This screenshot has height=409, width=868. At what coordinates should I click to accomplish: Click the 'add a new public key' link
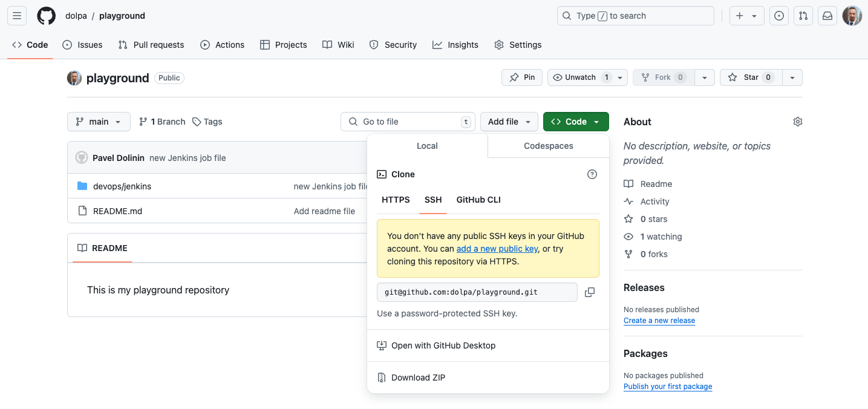tap(497, 249)
